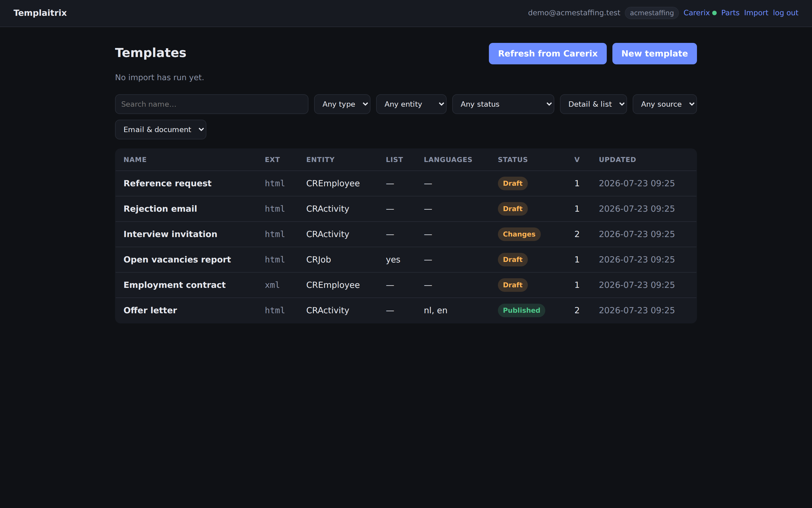The image size is (812, 508).
Task: Click the Changes badge for Interview invitation
Action: coord(519,234)
